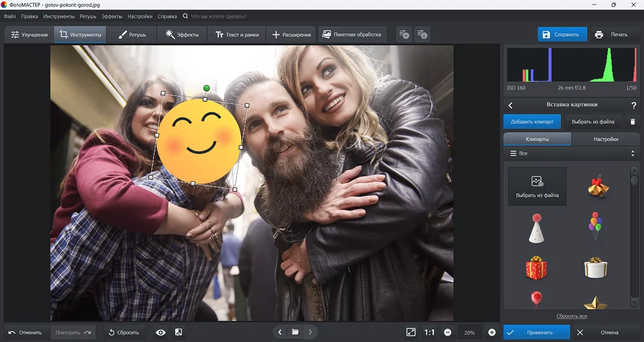The image size is (644, 342).
Task: Switch to the Настройки tab
Action: [605, 138]
